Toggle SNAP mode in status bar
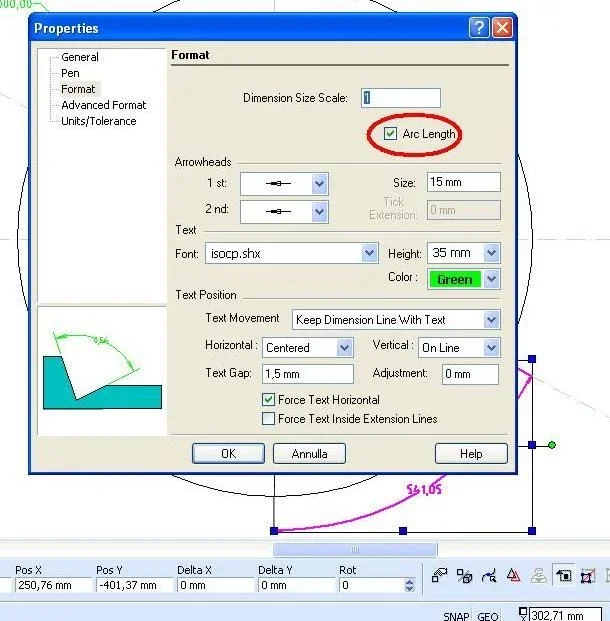 pyautogui.click(x=456, y=616)
